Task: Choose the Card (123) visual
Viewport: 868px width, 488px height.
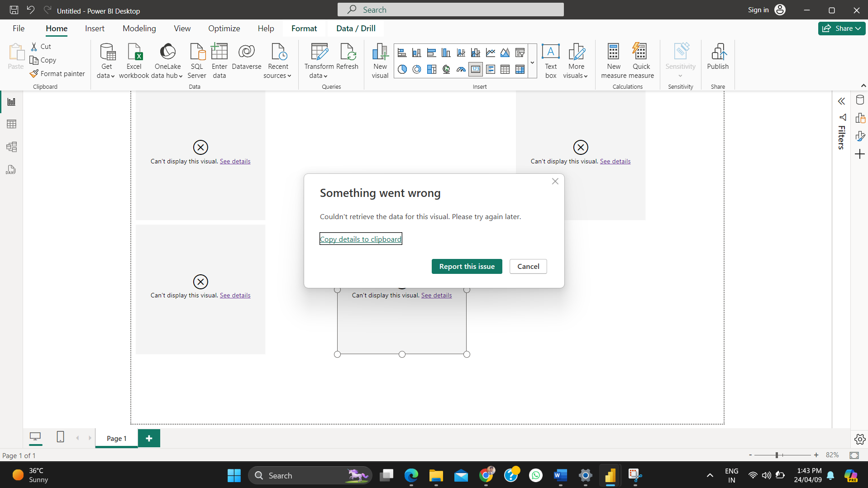Action: (x=476, y=69)
